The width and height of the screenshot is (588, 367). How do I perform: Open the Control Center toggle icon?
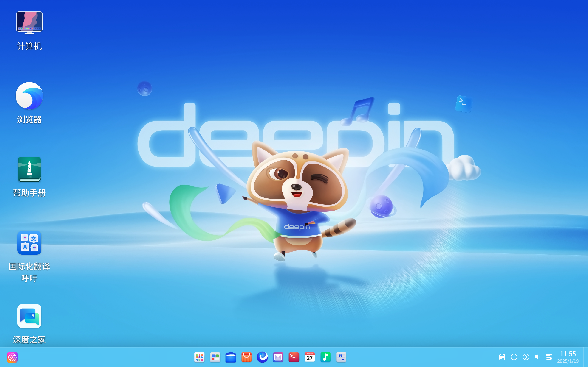click(x=550, y=357)
